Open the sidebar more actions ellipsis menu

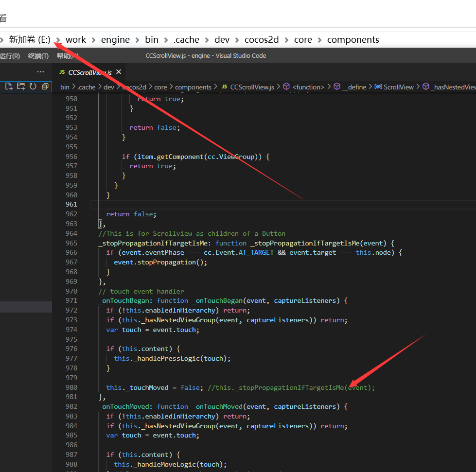[x=40, y=72]
